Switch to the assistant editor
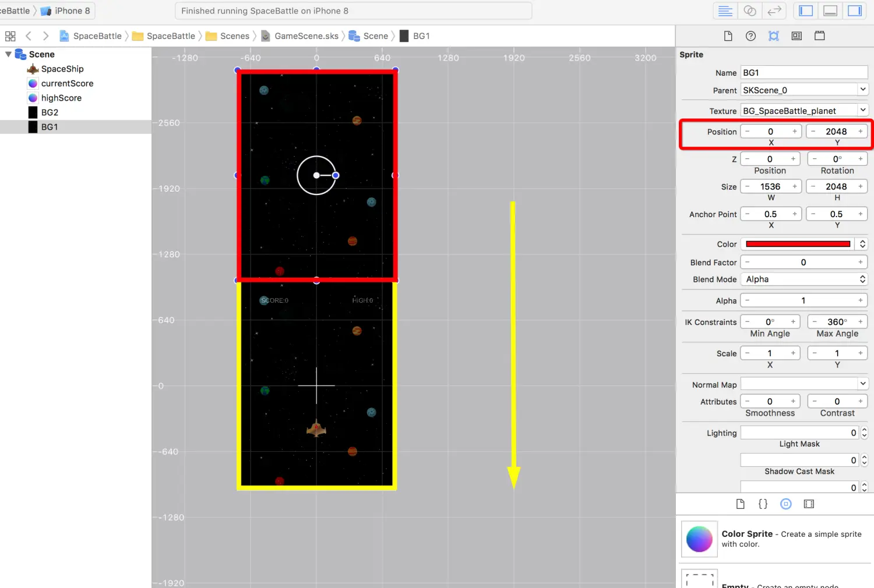This screenshot has width=874, height=588. (750, 11)
